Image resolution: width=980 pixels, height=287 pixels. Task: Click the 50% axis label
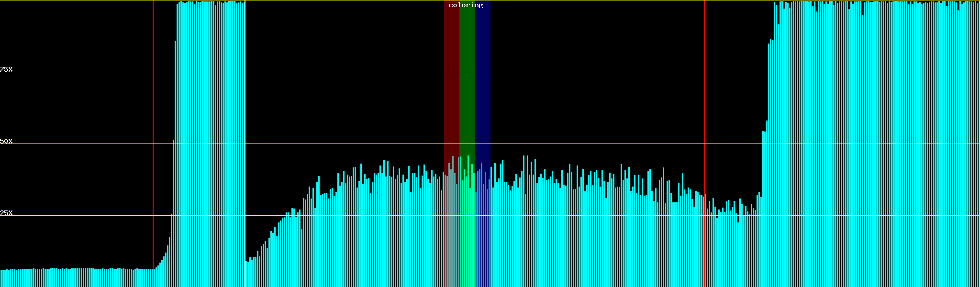(x=6, y=141)
